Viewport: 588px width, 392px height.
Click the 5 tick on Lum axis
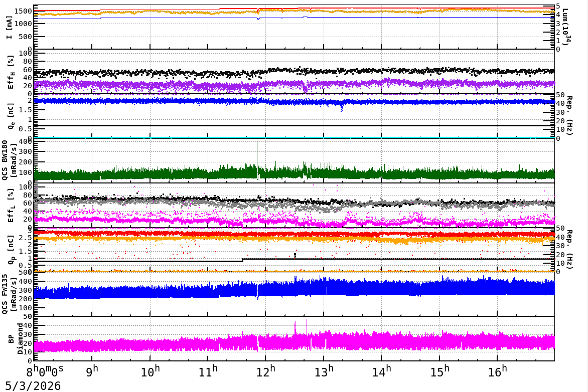[x=558, y=6]
